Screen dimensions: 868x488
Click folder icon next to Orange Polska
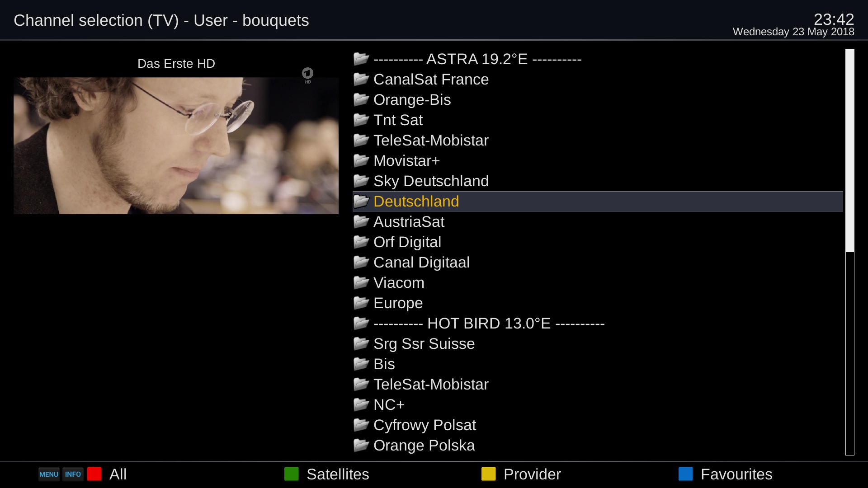(x=361, y=445)
